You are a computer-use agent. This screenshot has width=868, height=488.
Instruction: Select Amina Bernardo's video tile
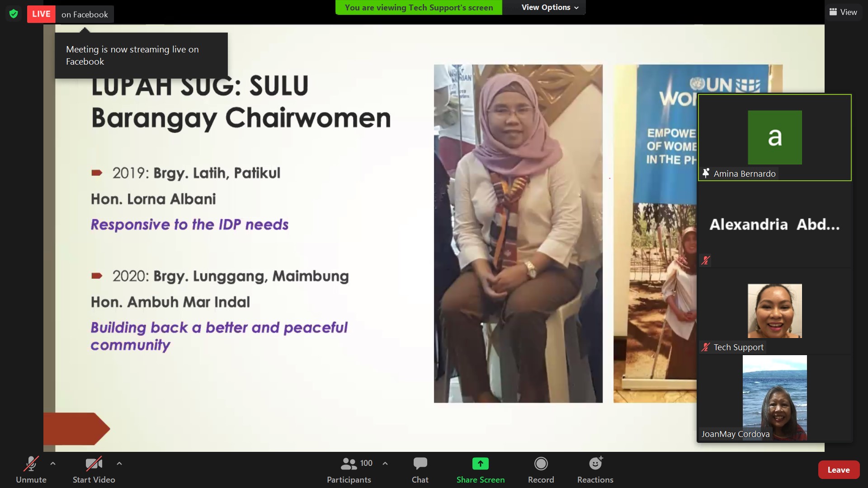point(774,138)
